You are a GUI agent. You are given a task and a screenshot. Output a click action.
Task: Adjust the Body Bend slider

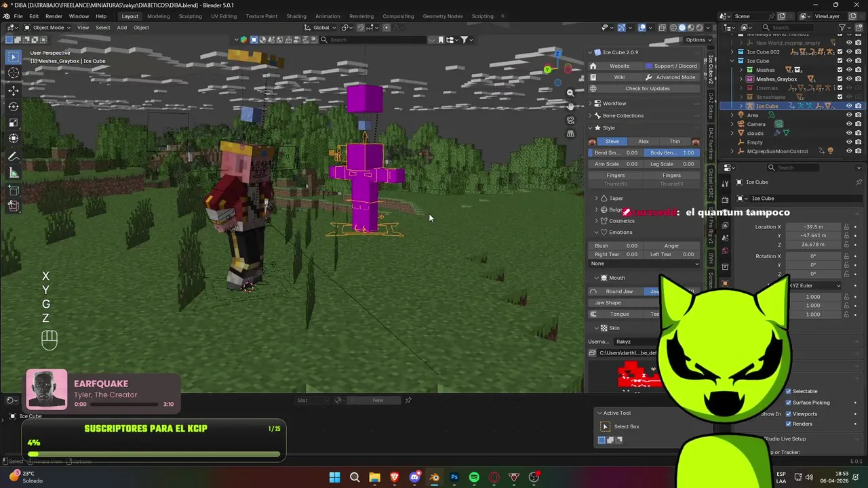671,153
